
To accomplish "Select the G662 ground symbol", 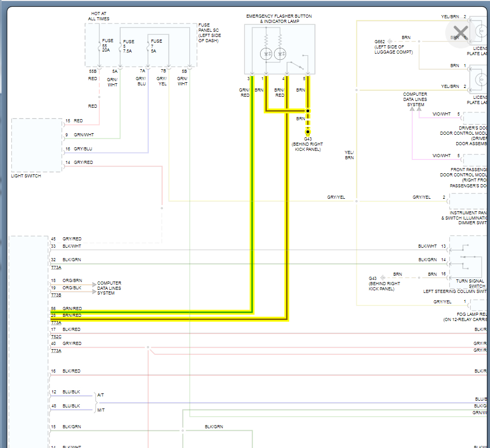I will click(x=390, y=41).
